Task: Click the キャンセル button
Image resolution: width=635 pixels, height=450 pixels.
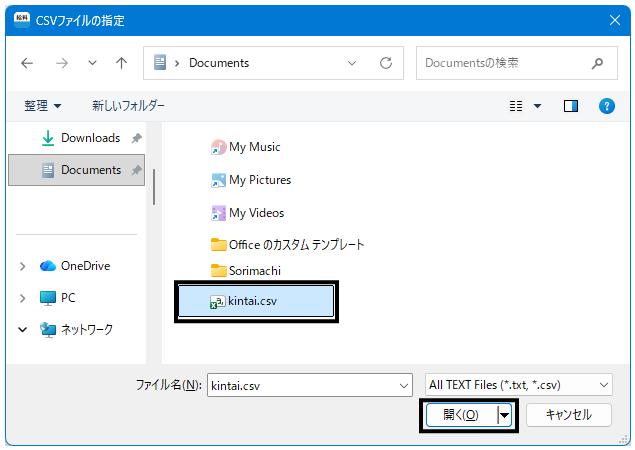Action: click(569, 414)
